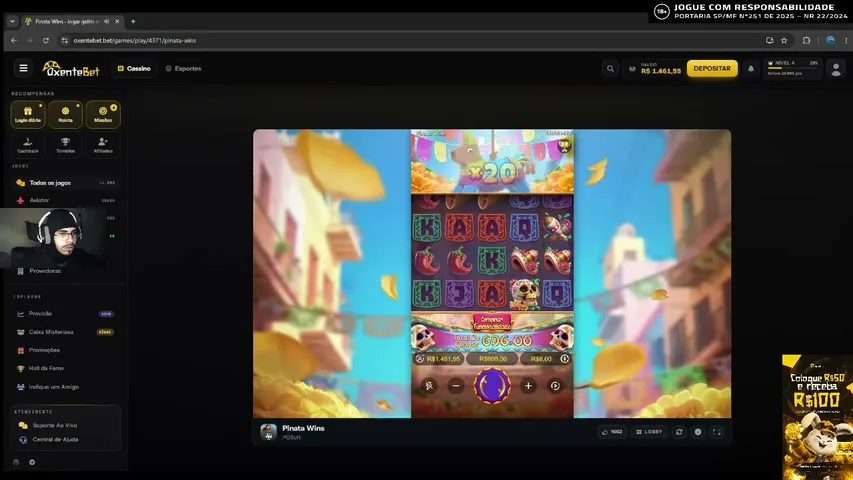Mute the Pinata Wins browser tab
Viewport: 853px width, 480px height.
coord(107,21)
